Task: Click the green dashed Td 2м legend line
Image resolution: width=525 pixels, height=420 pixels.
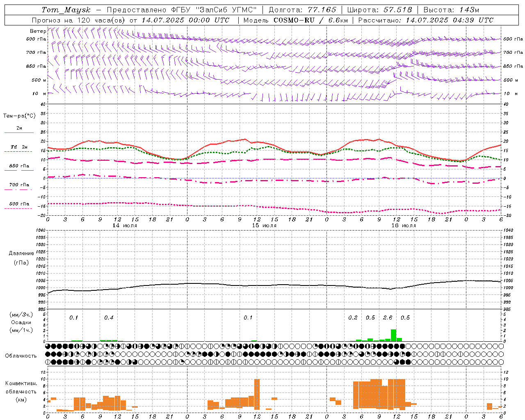Action: [18, 152]
